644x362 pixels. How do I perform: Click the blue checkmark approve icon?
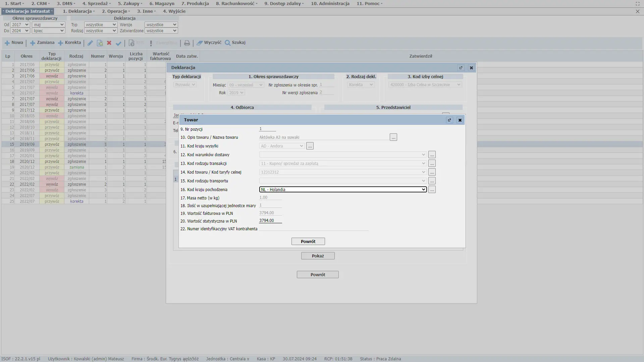[x=118, y=43]
